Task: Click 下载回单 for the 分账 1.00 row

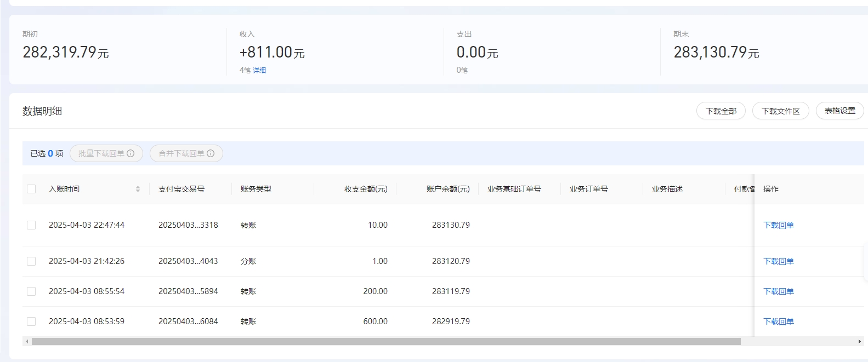Action: coord(778,261)
